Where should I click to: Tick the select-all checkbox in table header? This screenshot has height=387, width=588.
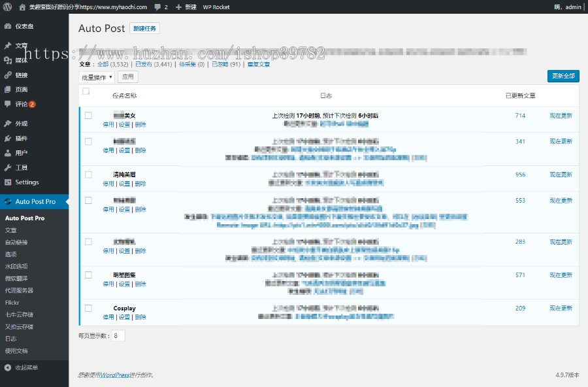[x=86, y=92]
